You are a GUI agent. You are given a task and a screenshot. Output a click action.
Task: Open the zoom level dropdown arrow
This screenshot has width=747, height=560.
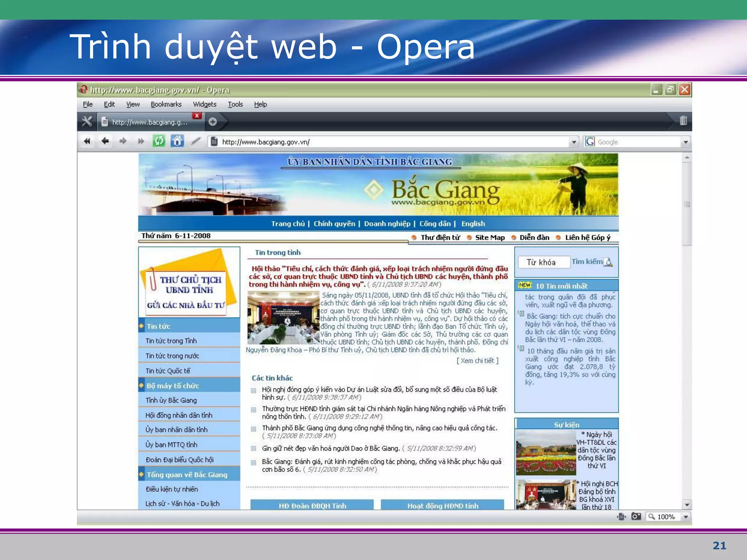[686, 517]
